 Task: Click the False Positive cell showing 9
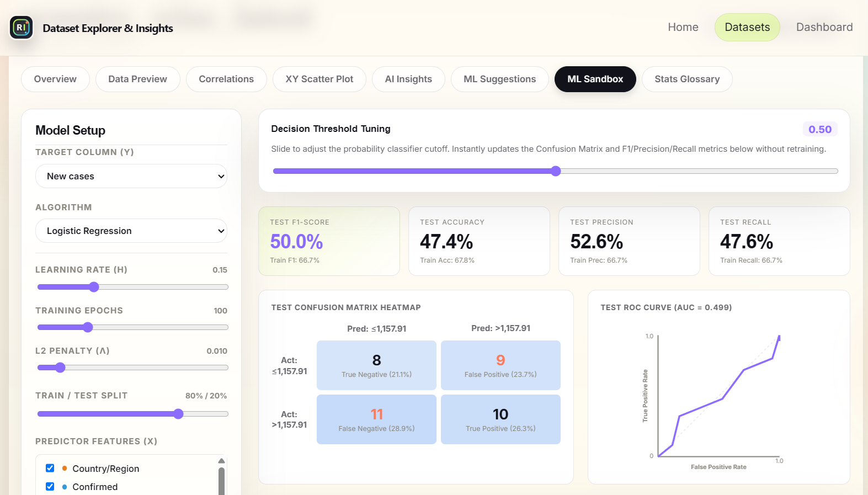[500, 365]
